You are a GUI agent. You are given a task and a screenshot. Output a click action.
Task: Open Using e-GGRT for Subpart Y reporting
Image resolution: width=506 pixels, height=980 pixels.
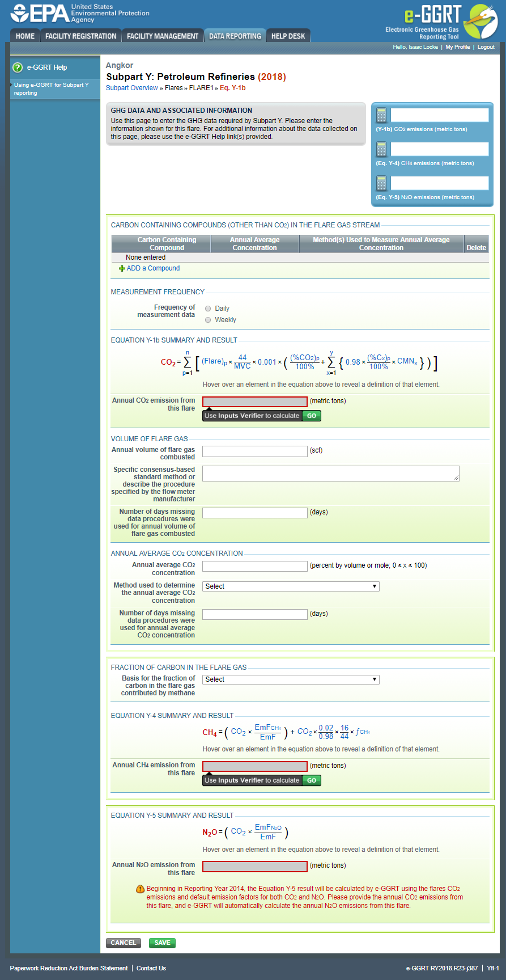click(x=52, y=89)
